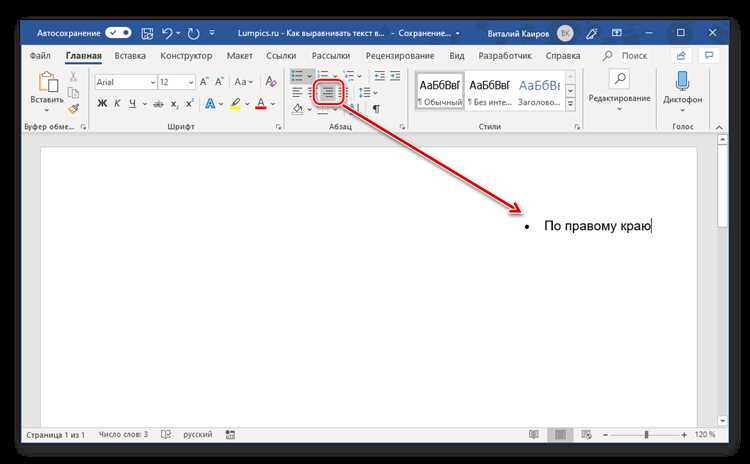The image size is (750, 464).
Task: Click the Save icon in title bar
Action: (147, 33)
